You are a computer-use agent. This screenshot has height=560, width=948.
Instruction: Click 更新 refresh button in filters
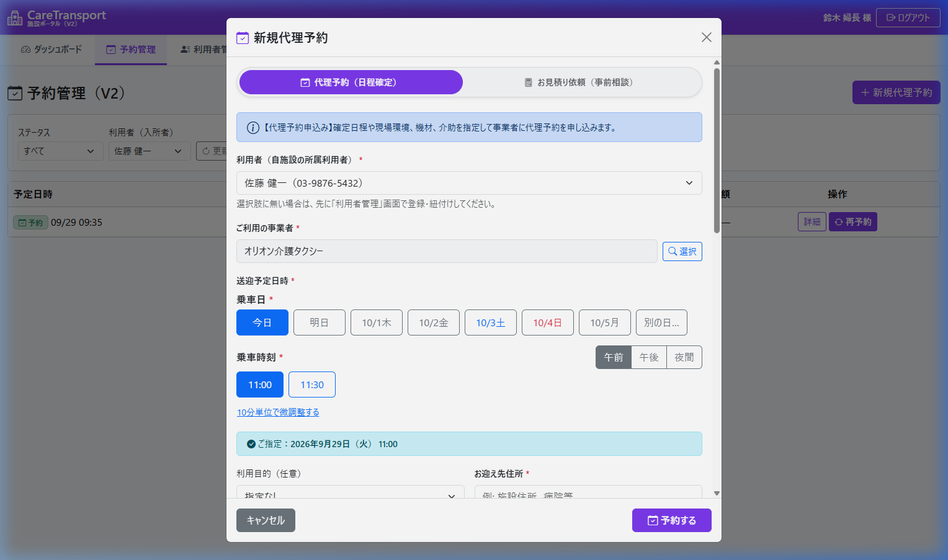(212, 151)
